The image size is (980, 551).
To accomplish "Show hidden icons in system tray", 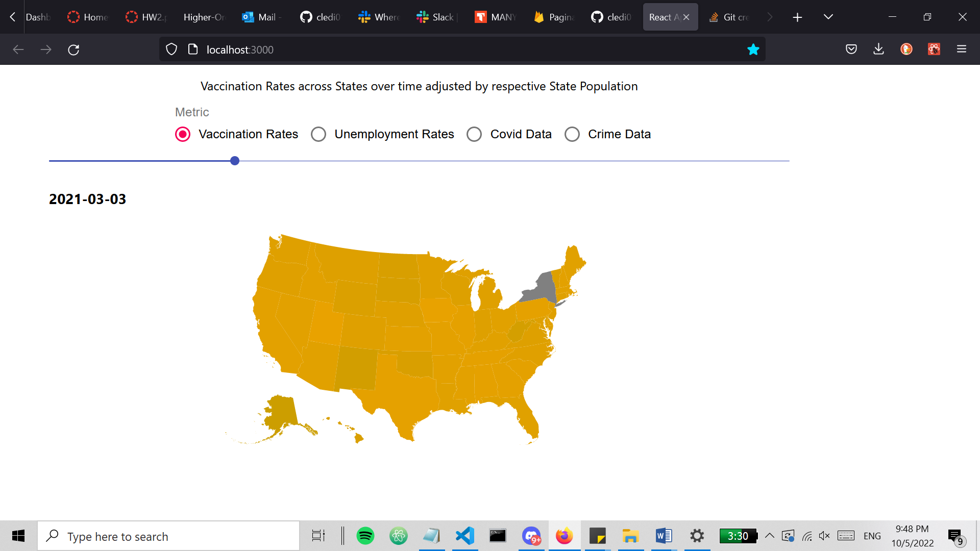I will (770, 536).
